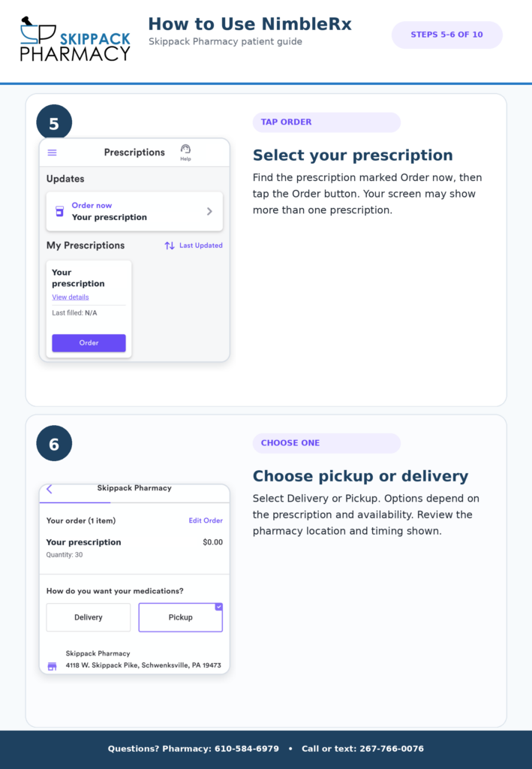This screenshot has width=532, height=769.
Task: Select the CHOOSE ONE label tab
Action: [x=326, y=443]
